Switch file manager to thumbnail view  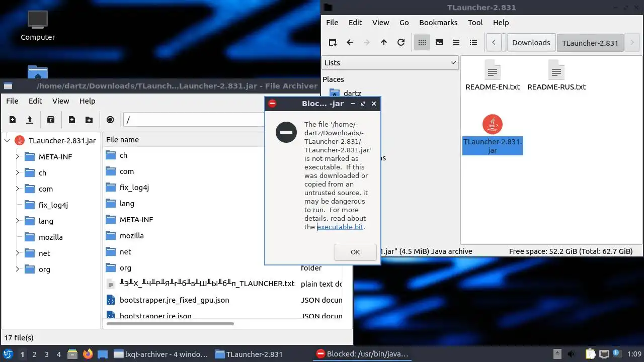[439, 43]
